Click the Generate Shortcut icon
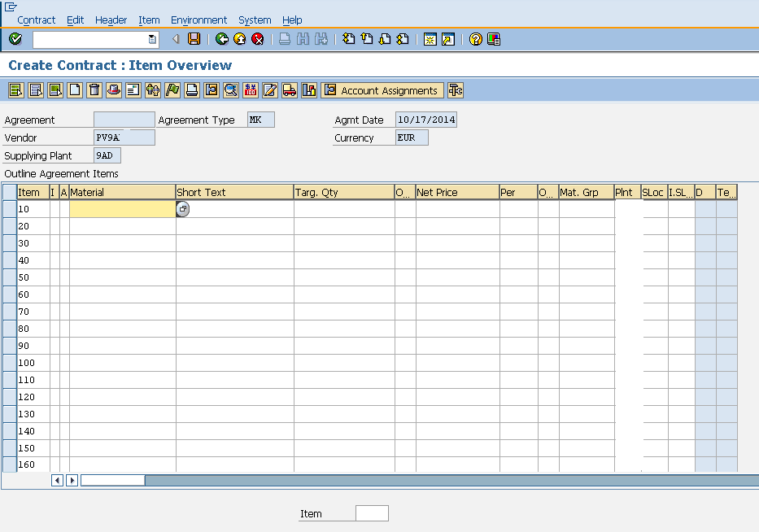 tap(448, 39)
